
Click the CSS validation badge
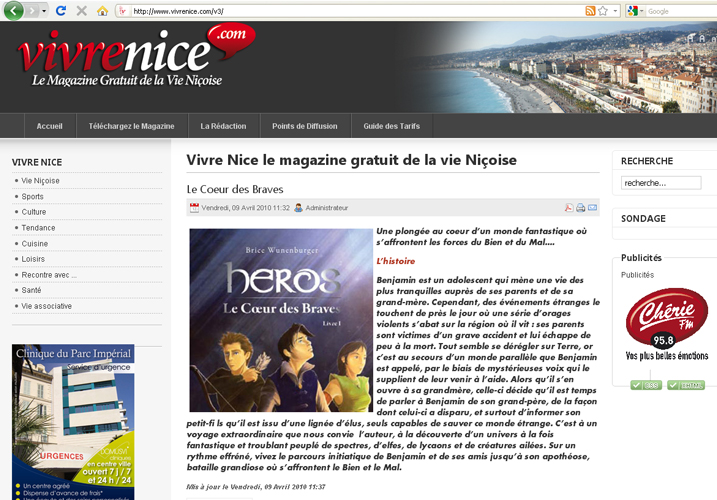click(646, 385)
